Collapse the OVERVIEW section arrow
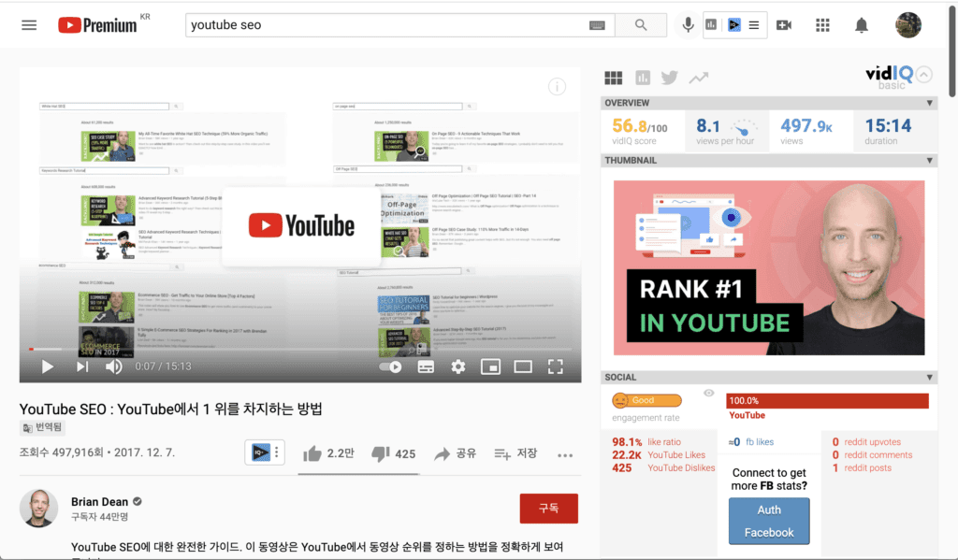 [929, 103]
